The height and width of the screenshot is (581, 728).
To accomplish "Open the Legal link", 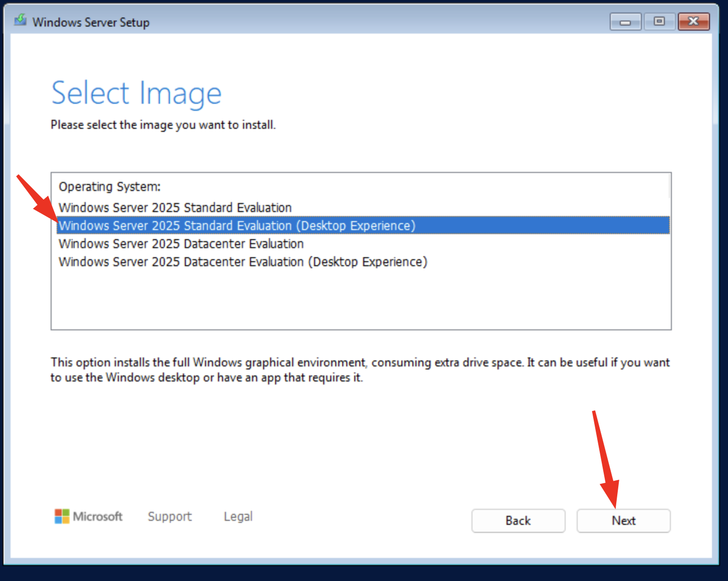I will tap(238, 516).
